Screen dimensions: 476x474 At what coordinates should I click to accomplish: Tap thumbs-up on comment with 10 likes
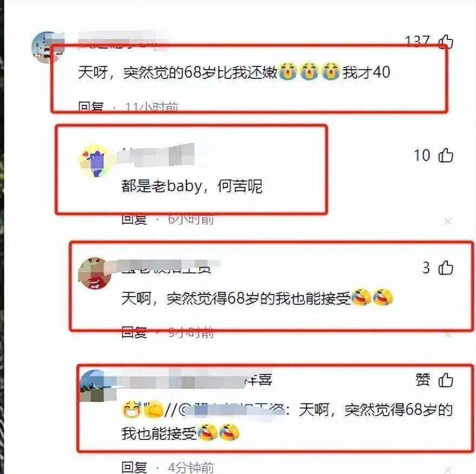click(x=446, y=155)
